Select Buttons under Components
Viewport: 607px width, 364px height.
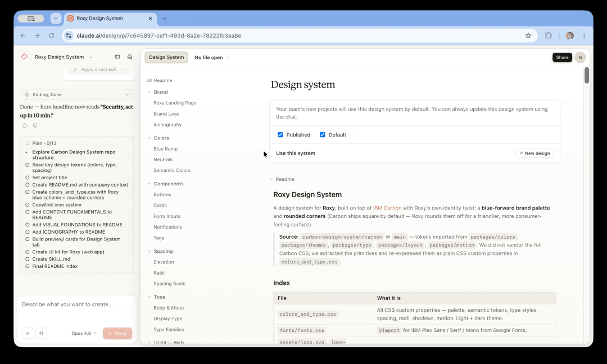162,194
